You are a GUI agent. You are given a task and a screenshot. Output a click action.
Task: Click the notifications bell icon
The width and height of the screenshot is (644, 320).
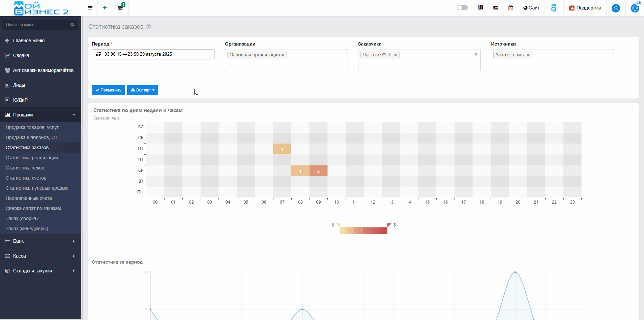point(635,8)
